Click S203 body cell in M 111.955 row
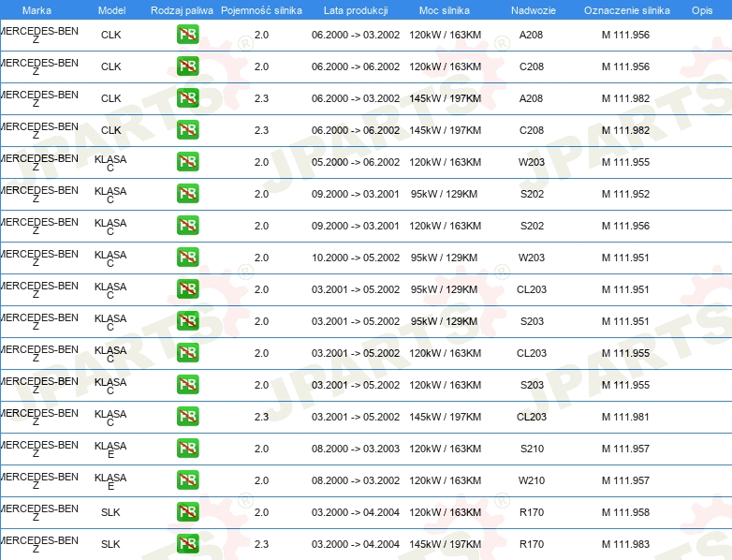 (x=533, y=385)
